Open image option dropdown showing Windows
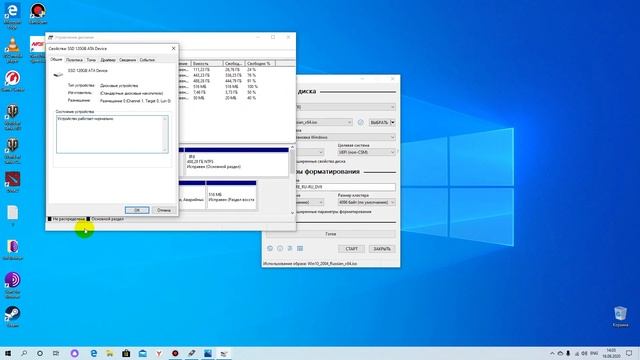Image resolution: width=640 pixels, height=360 pixels. 345,137
